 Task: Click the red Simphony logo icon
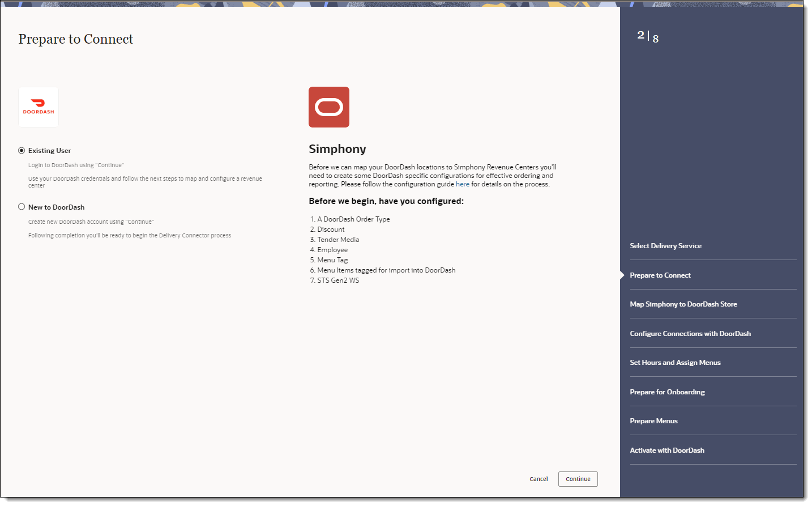pyautogui.click(x=329, y=107)
